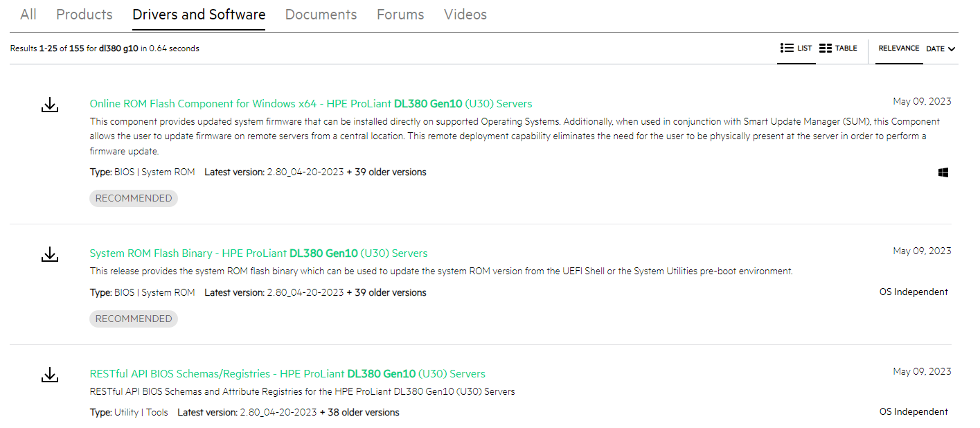Click OS Independent label of System ROM Flash Binary
Viewport: 980px width, 428px height.
(x=914, y=292)
